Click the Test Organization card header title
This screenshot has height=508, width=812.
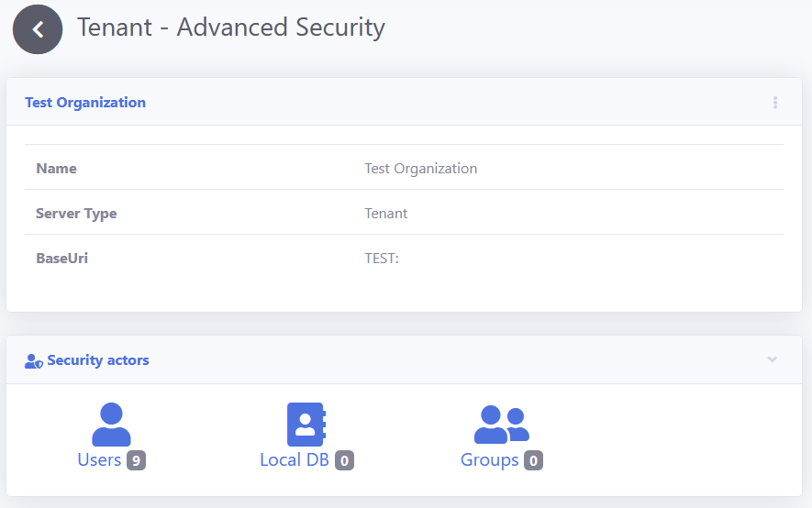pos(85,103)
